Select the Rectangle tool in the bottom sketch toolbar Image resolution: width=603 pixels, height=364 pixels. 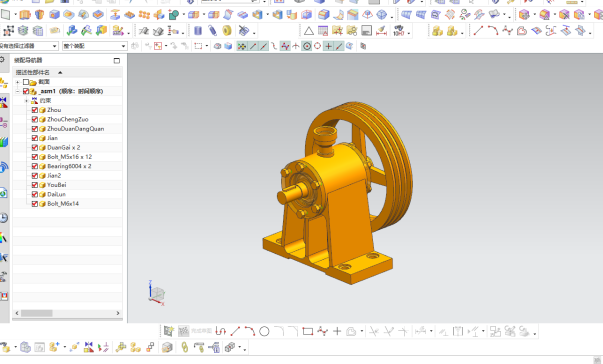click(308, 331)
